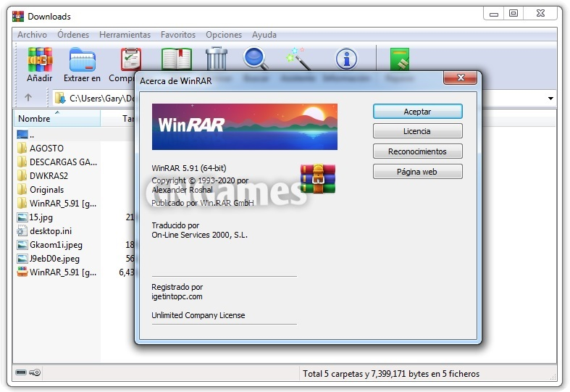Click the Extraer en folder icon
This screenshot has width=570, height=392.
pyautogui.click(x=82, y=59)
